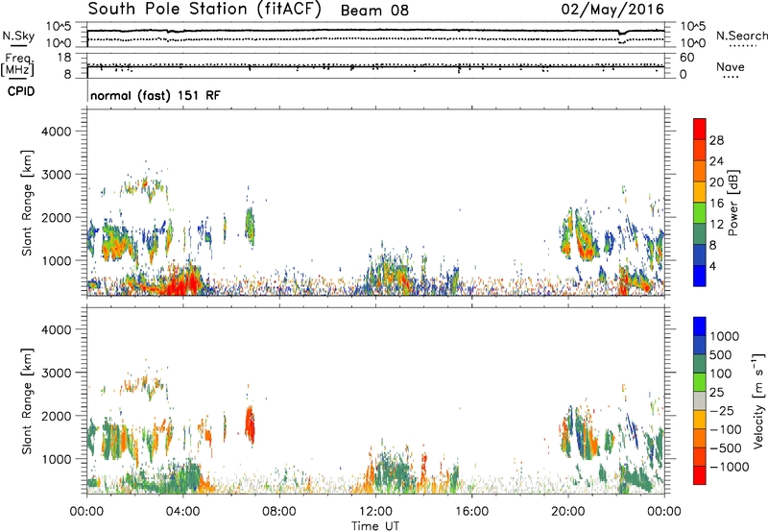The image size is (768, 532).
Task: Click the "10^5" tick beside N.Sky
Action: (x=59, y=27)
